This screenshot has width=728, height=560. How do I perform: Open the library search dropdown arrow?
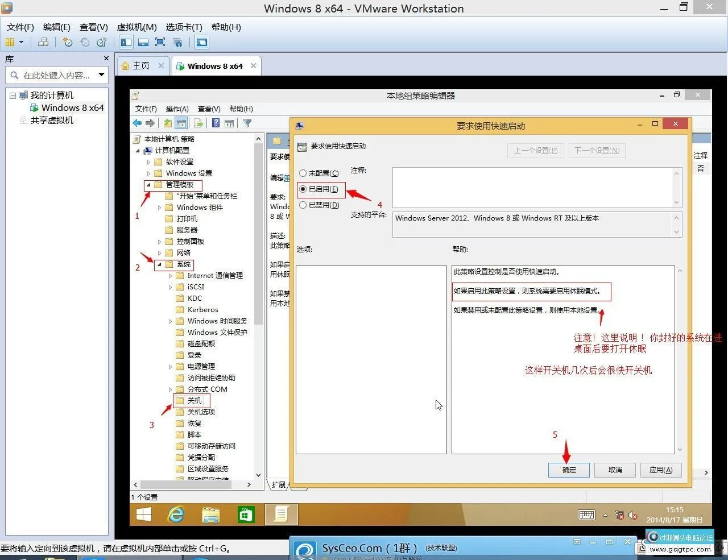pos(101,74)
